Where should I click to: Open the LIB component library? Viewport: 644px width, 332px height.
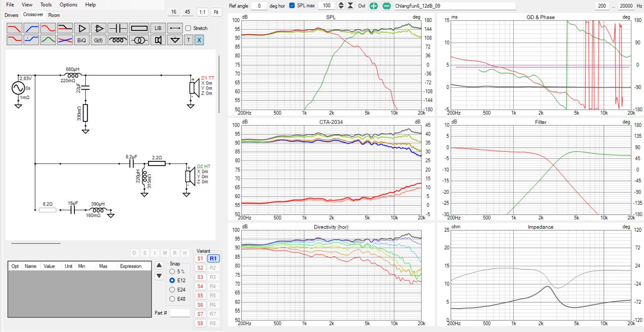tap(158, 28)
